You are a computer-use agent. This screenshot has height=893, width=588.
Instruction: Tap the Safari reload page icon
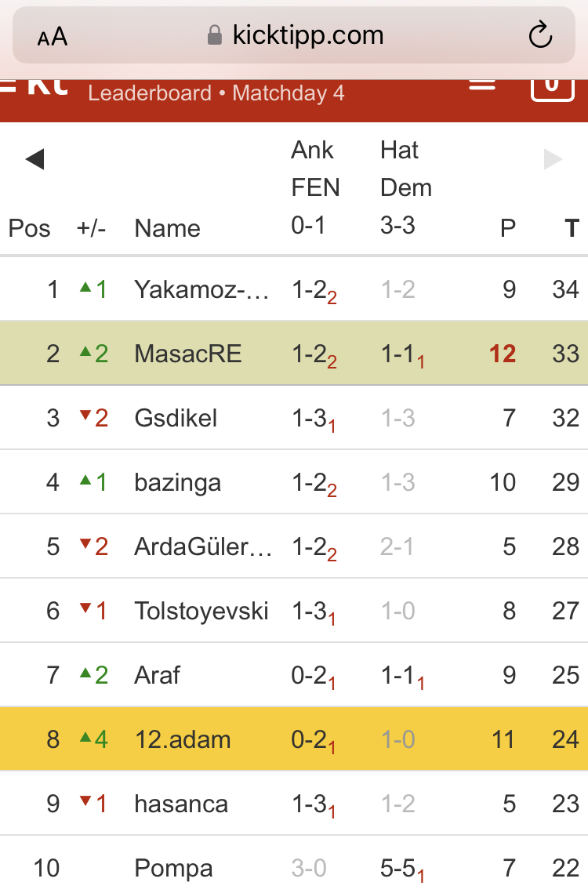click(541, 35)
